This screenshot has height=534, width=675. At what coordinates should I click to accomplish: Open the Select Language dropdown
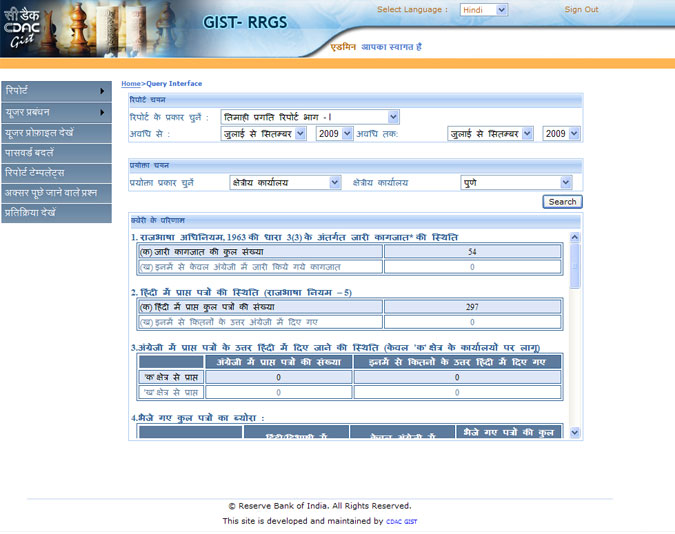pos(484,10)
